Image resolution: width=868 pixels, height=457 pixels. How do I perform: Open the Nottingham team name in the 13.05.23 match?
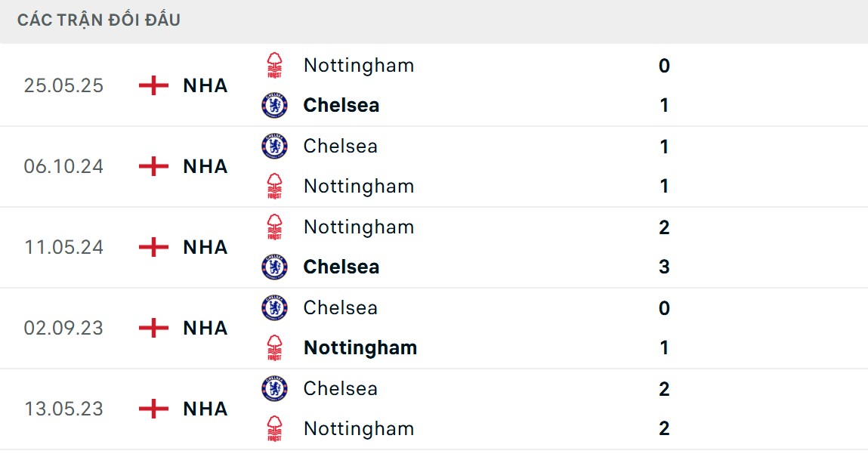coord(358,428)
